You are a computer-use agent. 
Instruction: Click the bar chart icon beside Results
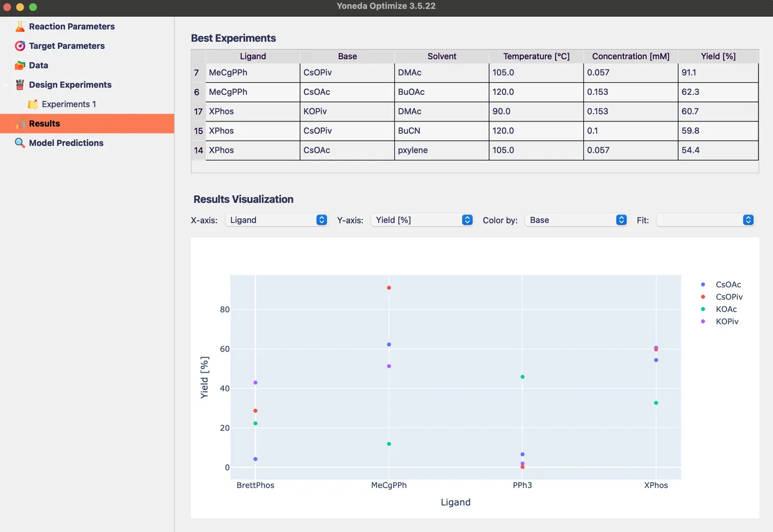click(x=20, y=123)
